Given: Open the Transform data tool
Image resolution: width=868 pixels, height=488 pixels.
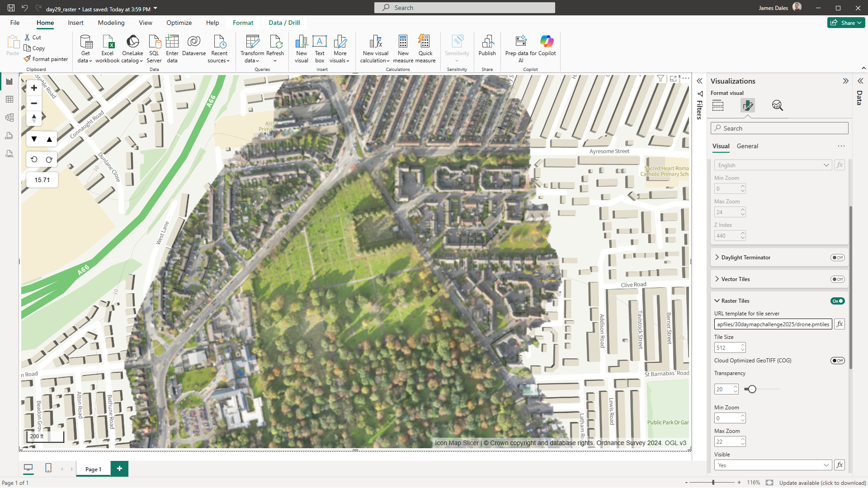Looking at the screenshot, I should click(252, 42).
